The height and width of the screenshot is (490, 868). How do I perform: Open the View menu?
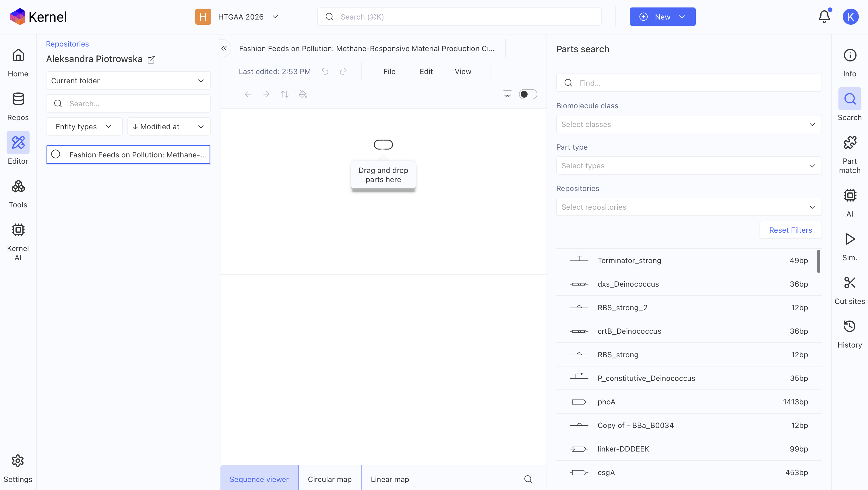[x=463, y=72]
